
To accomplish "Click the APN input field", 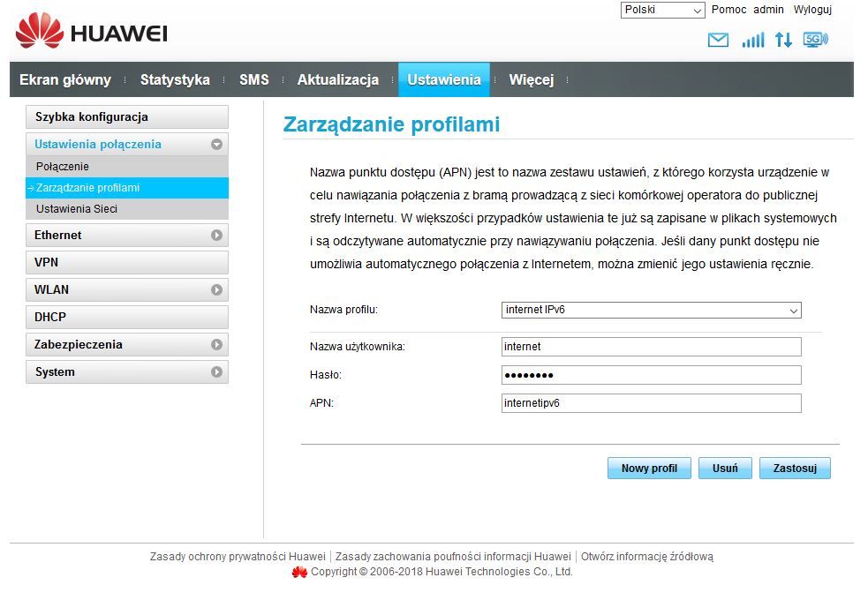I will [651, 403].
